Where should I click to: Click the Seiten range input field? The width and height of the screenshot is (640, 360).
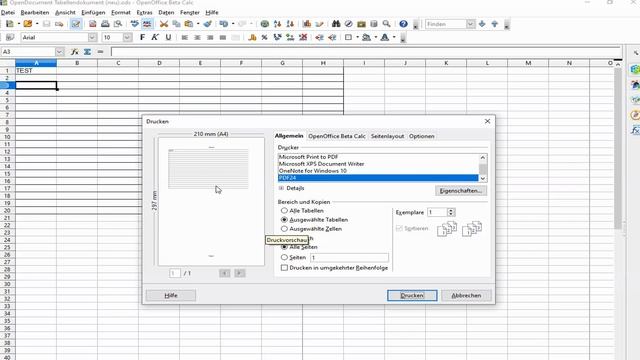point(349,258)
